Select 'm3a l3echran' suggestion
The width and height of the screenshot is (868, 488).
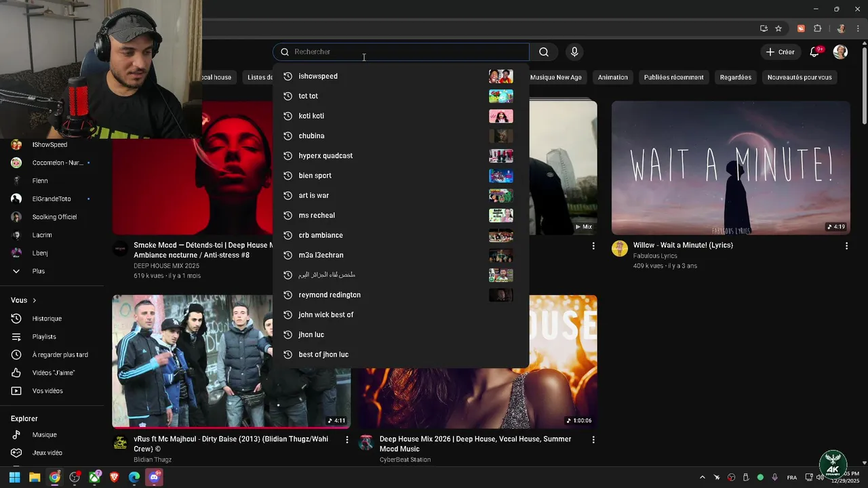pyautogui.click(x=401, y=255)
